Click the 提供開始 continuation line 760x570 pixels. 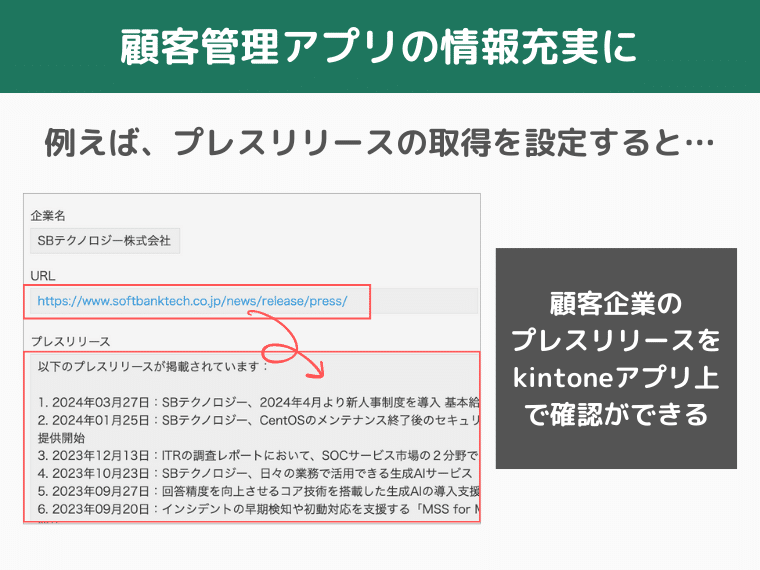[61, 438]
